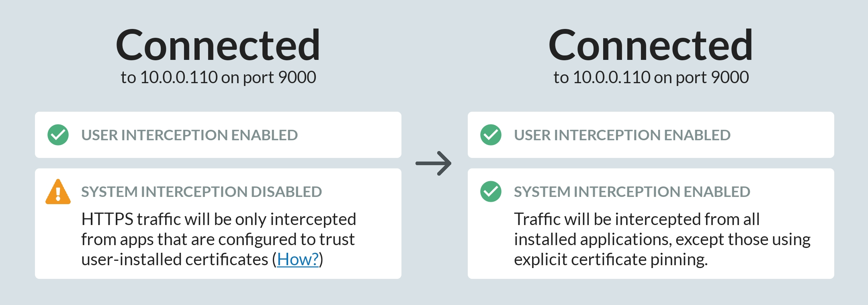868x305 pixels.
Task: Click the Connected title above the warning status panel
Action: click(x=218, y=45)
